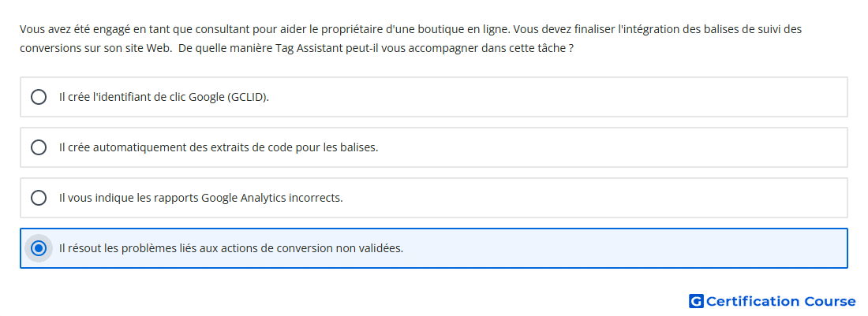Select radio button for incorrect Analytics reports
This screenshot has height=316, width=868.
point(39,198)
